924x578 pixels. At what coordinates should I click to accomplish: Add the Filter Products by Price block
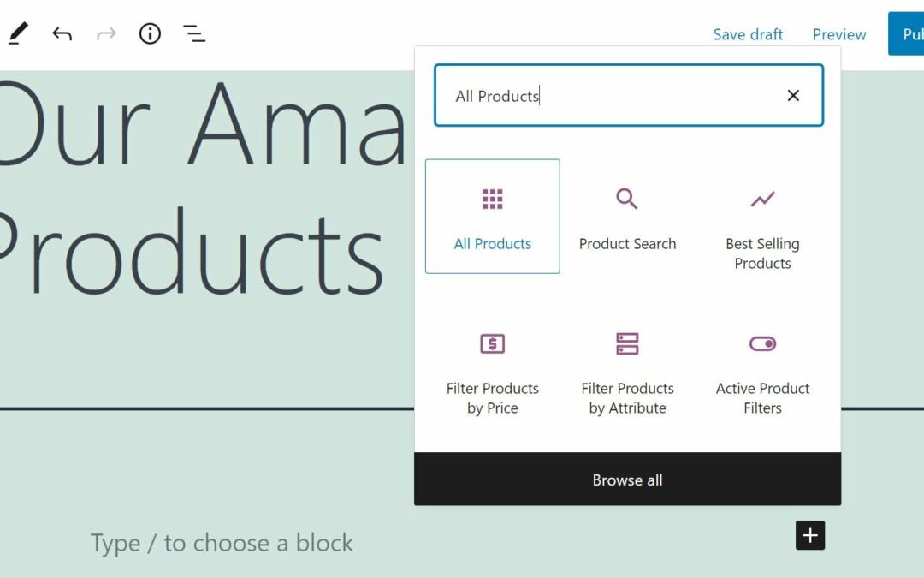[493, 371]
